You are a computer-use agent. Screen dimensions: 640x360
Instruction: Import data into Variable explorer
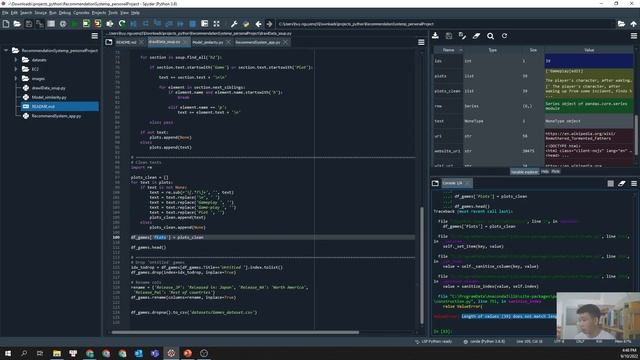[x=436, y=36]
